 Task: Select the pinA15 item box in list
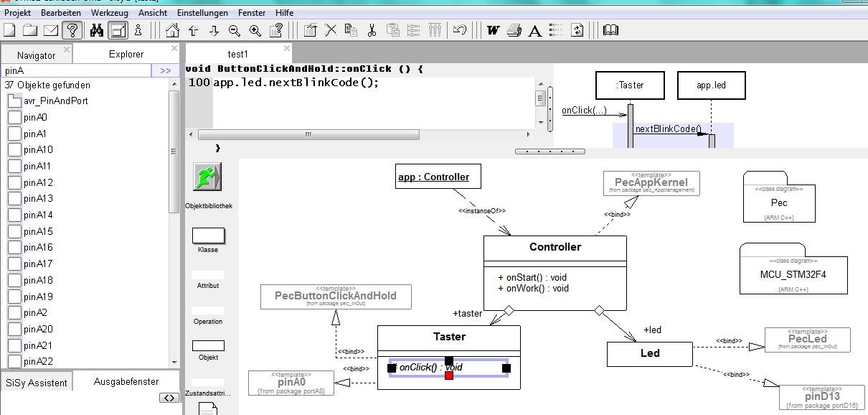pyautogui.click(x=14, y=231)
